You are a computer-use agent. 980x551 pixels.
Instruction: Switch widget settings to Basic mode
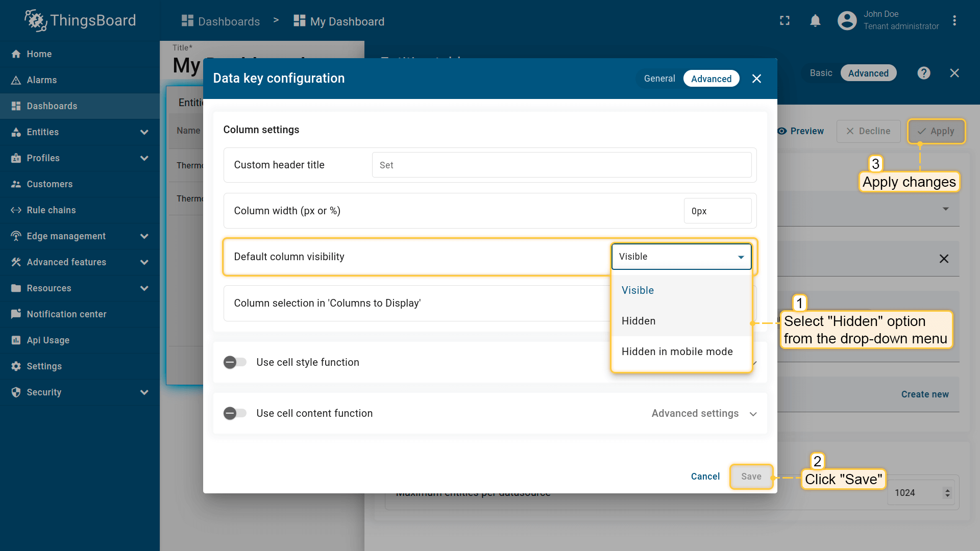(x=821, y=73)
